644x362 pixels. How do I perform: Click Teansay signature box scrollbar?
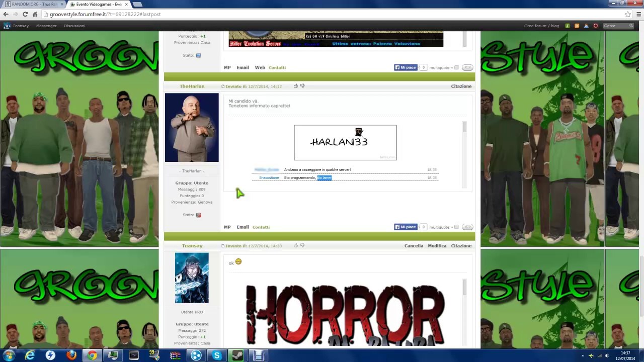click(x=464, y=312)
